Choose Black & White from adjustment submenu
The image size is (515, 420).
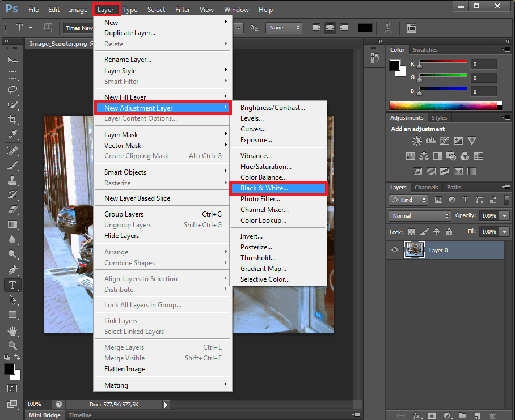click(278, 188)
